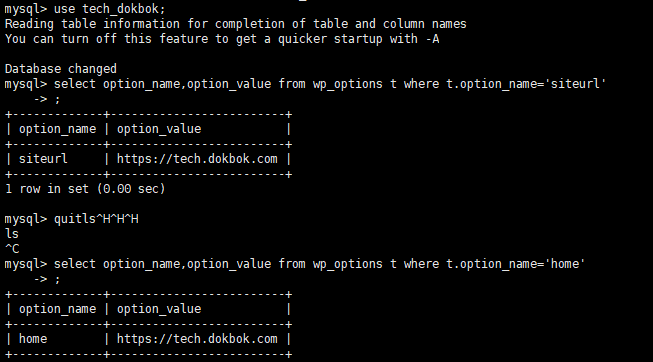Click the second https://tech.dokbok.com URL value
This screenshot has width=653, height=362.
click(x=197, y=339)
